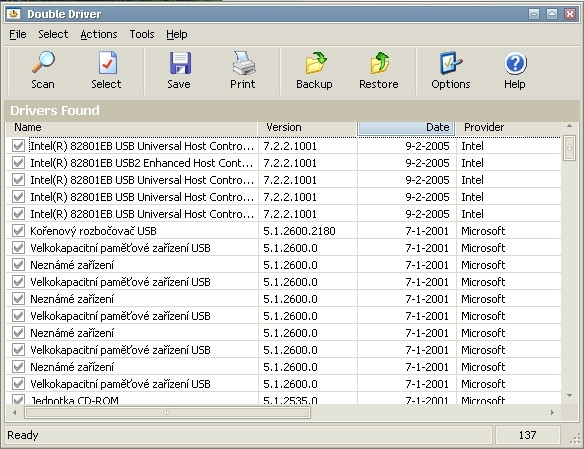Sort the list by Date column header
The height and width of the screenshot is (449, 584).
tap(406, 128)
